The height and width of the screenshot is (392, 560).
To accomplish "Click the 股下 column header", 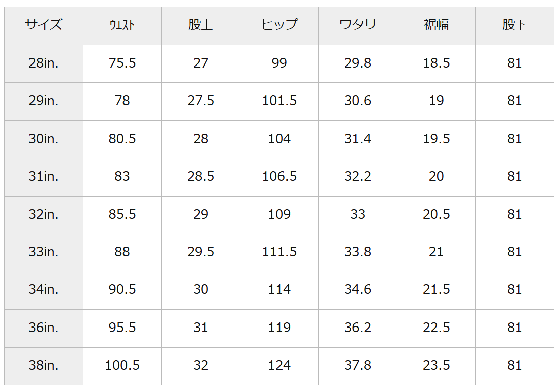I will 514,25.
